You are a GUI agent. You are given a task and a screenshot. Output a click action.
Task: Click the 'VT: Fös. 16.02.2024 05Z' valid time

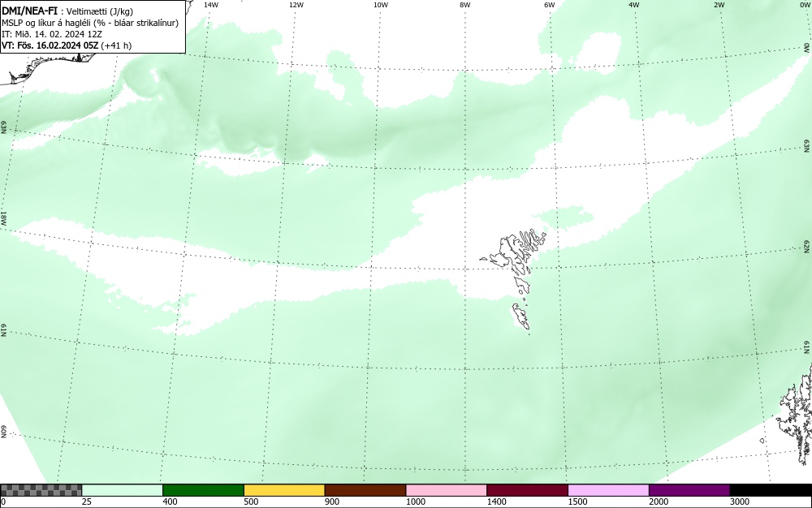[50, 45]
